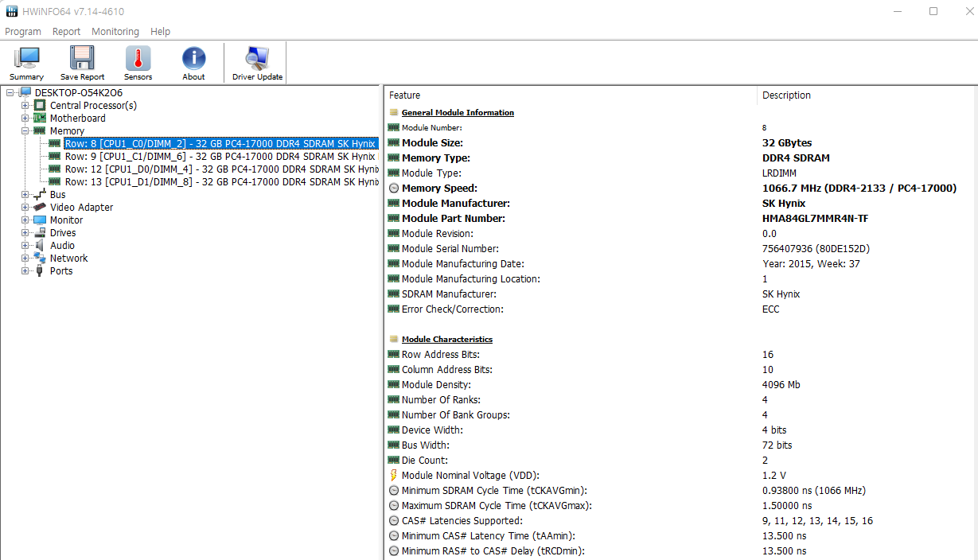Click the Drives node icon
Screen dimensions: 978x560
(40, 232)
